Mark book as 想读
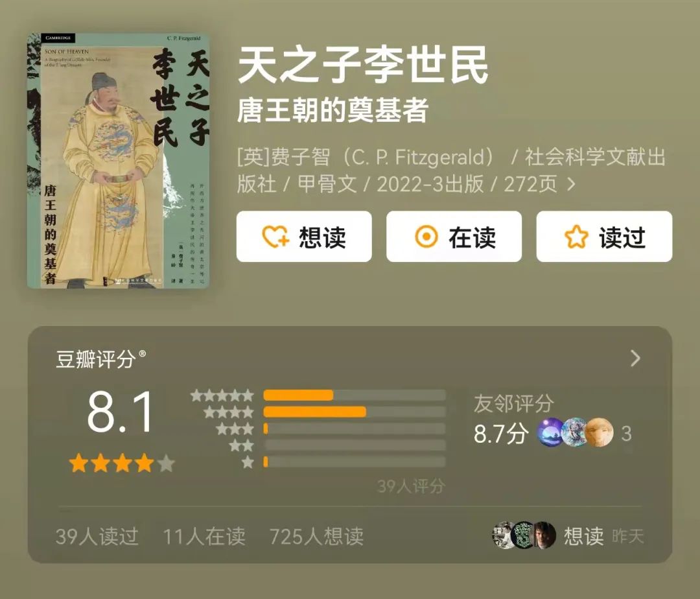700x599 pixels. click(304, 237)
